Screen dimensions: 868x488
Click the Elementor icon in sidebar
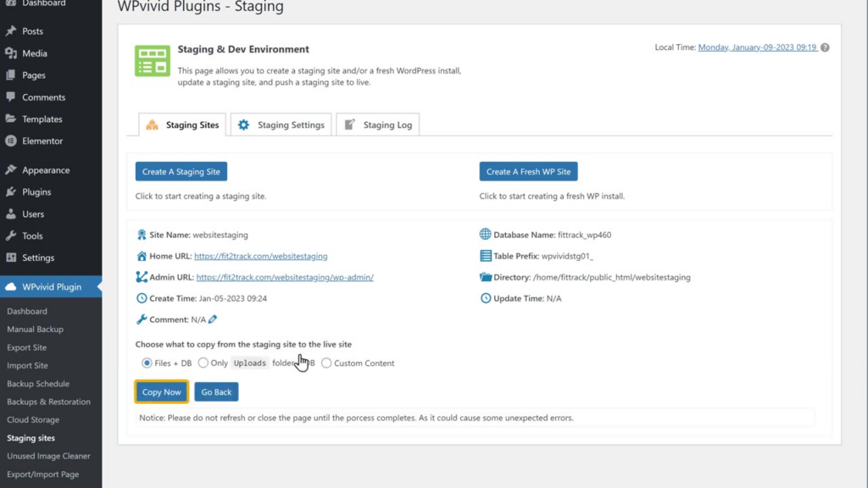11,141
